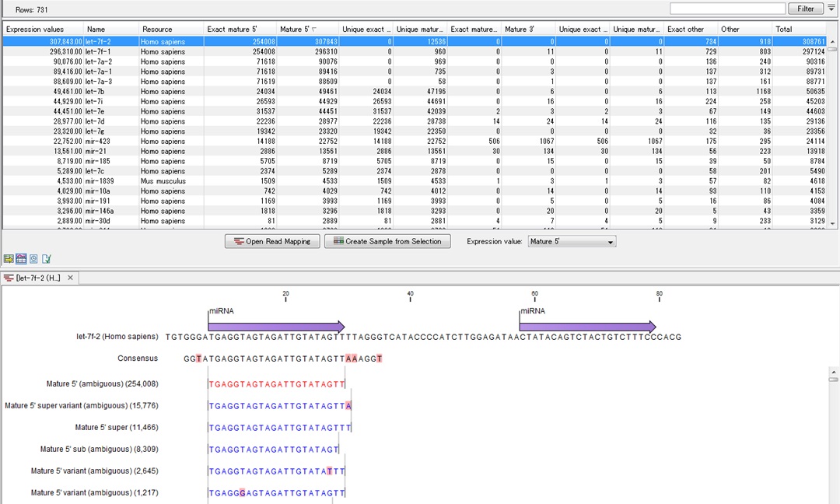840x504 pixels.
Task: Click the ruler tick at position 40
Action: [411, 296]
